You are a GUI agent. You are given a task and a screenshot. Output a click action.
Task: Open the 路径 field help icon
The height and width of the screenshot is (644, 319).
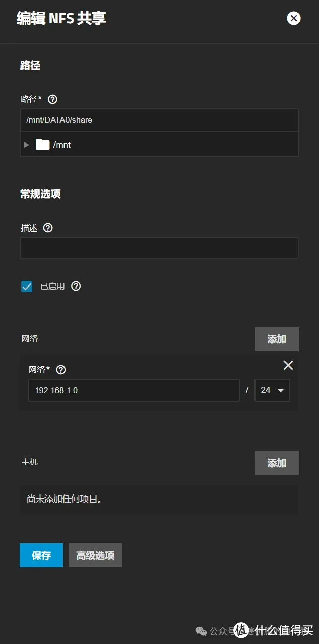[53, 99]
